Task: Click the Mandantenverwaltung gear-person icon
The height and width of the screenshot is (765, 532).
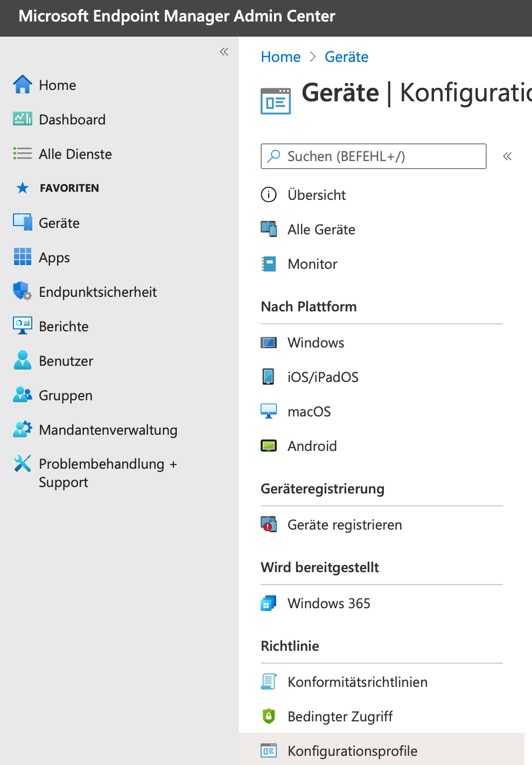Action: [x=23, y=429]
